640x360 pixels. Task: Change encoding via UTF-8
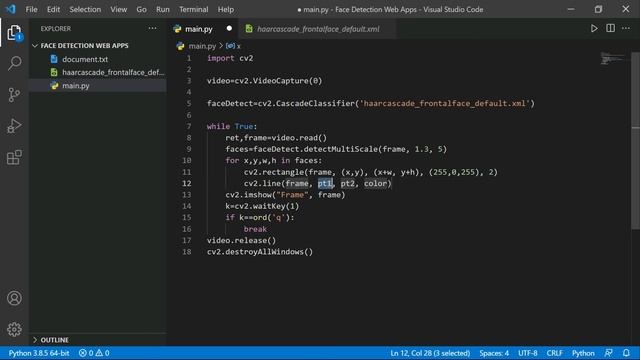click(527, 353)
